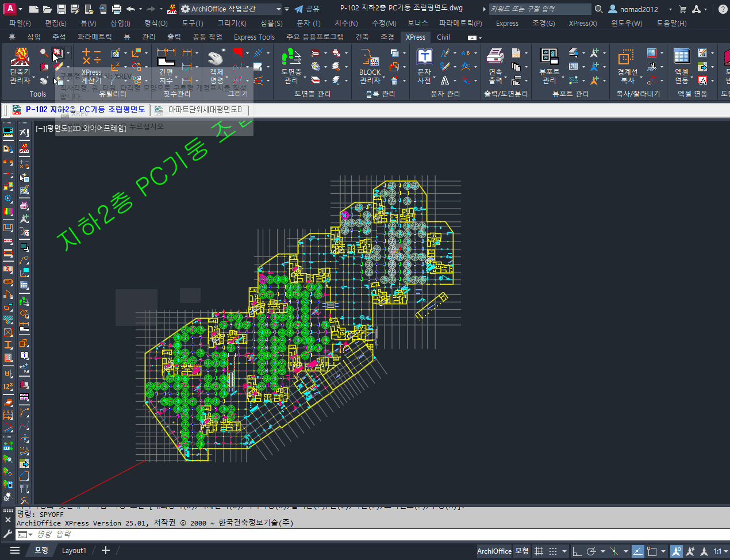Toggle object snap tracking on status bar
The image size is (730, 560).
pos(638,551)
